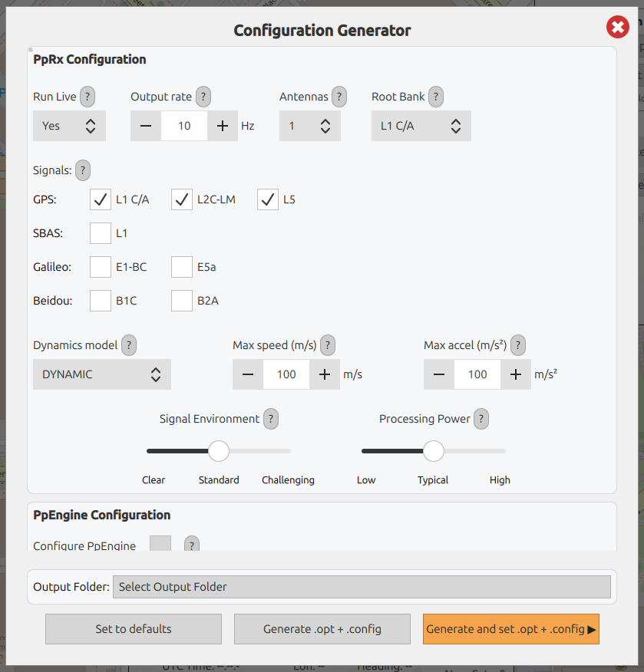Click the Signal Environment slider handle
The image size is (644, 672).
(219, 451)
